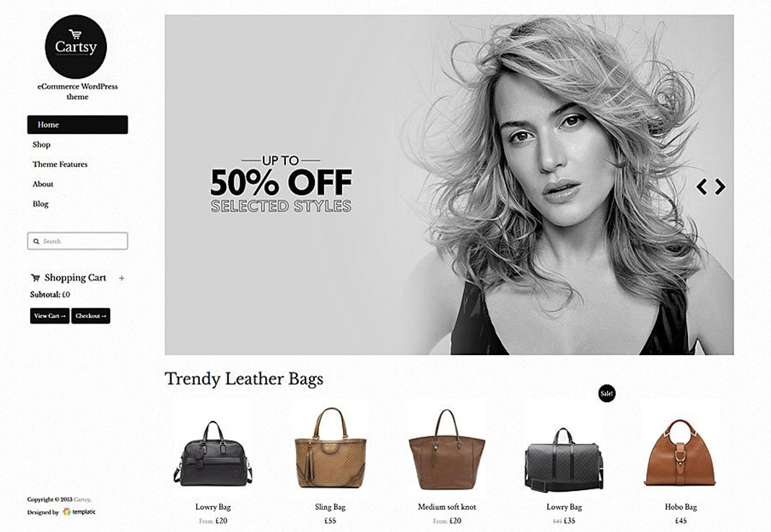
Task: Click the Medium soft knot title
Action: tap(447, 507)
